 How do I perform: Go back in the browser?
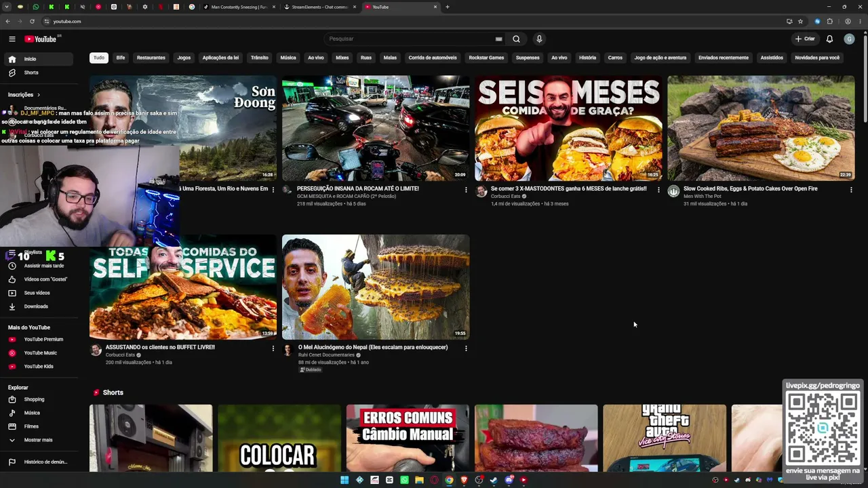(7, 21)
